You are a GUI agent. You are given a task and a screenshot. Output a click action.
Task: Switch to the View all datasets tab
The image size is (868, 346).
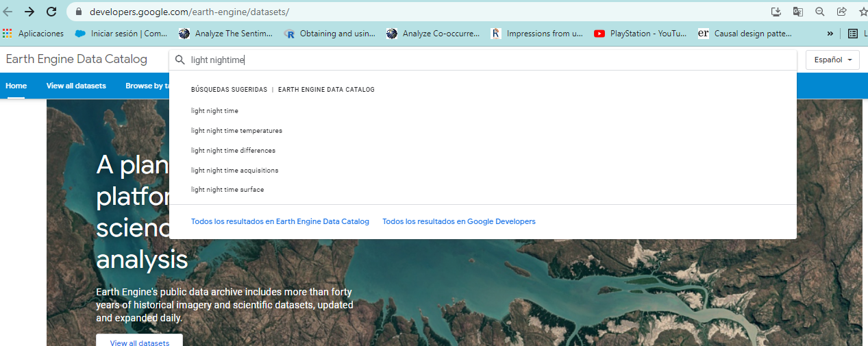point(76,86)
